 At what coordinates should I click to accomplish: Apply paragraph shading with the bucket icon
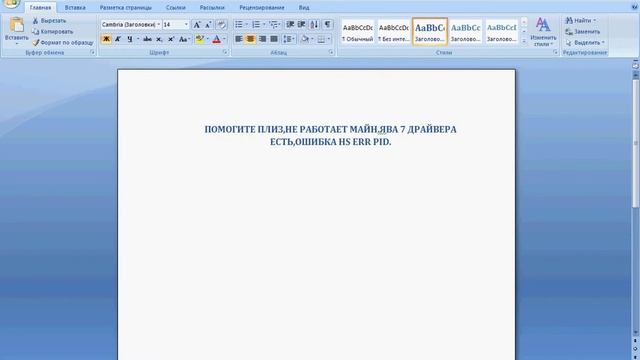tap(304, 39)
